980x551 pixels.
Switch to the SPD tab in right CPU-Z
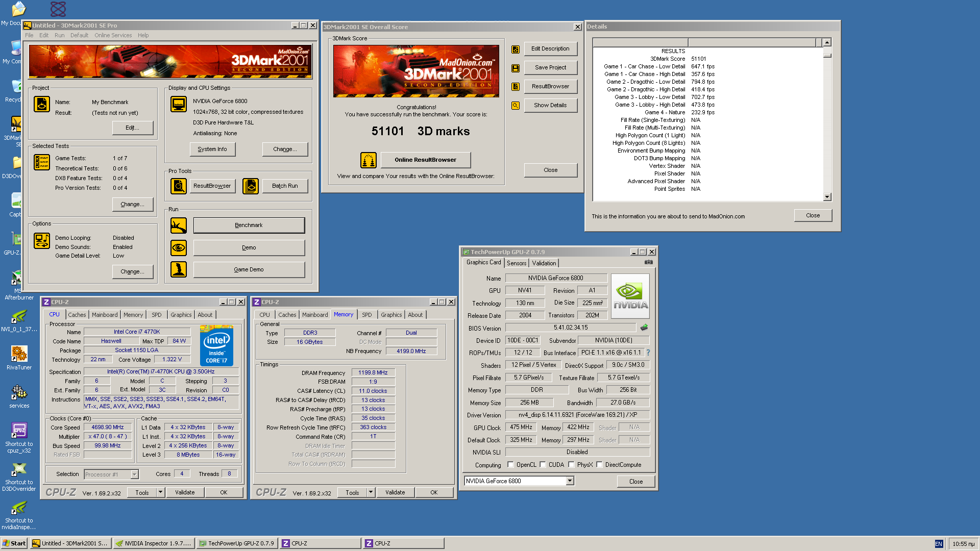pyautogui.click(x=367, y=315)
